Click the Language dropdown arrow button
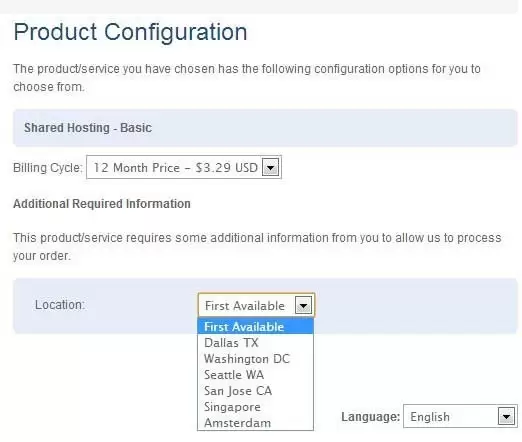 pyautogui.click(x=506, y=416)
